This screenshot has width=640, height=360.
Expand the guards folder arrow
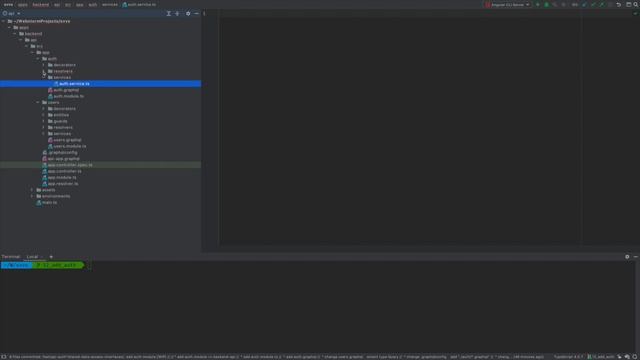44,121
